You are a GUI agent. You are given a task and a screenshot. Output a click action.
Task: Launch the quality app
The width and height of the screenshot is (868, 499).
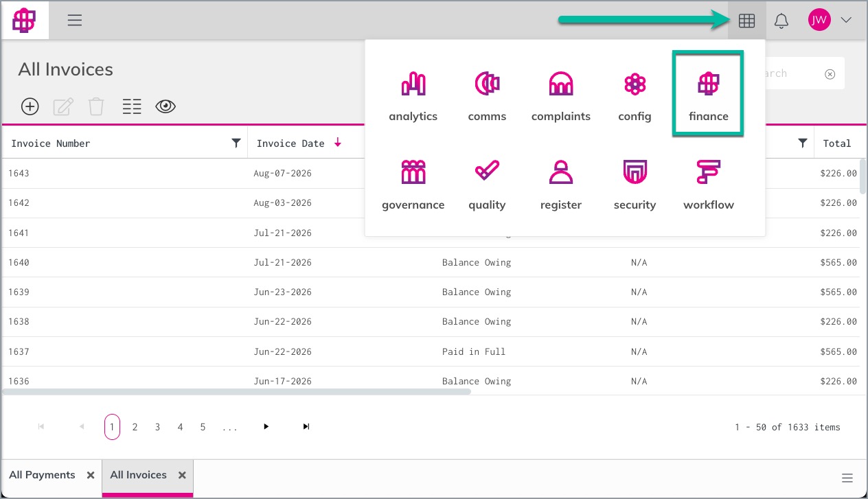click(x=487, y=185)
